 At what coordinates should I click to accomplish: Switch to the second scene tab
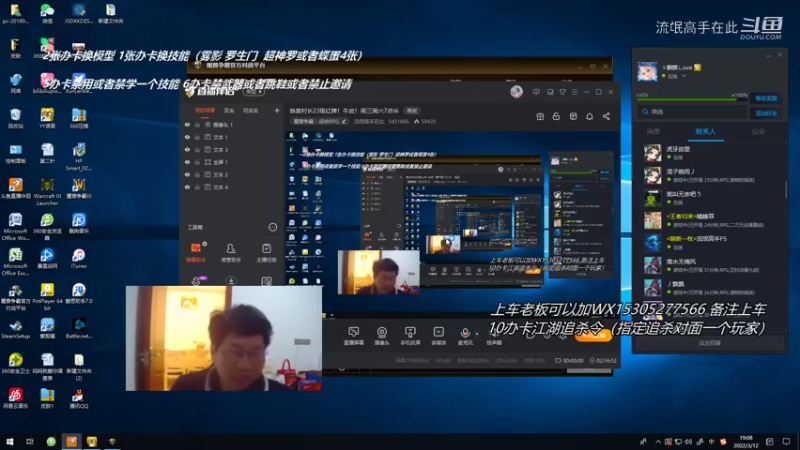pos(229,110)
